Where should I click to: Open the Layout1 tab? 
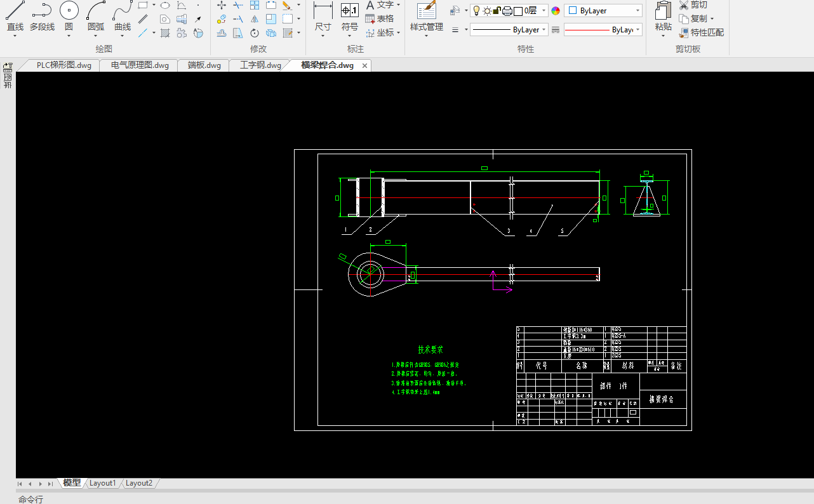tap(102, 483)
